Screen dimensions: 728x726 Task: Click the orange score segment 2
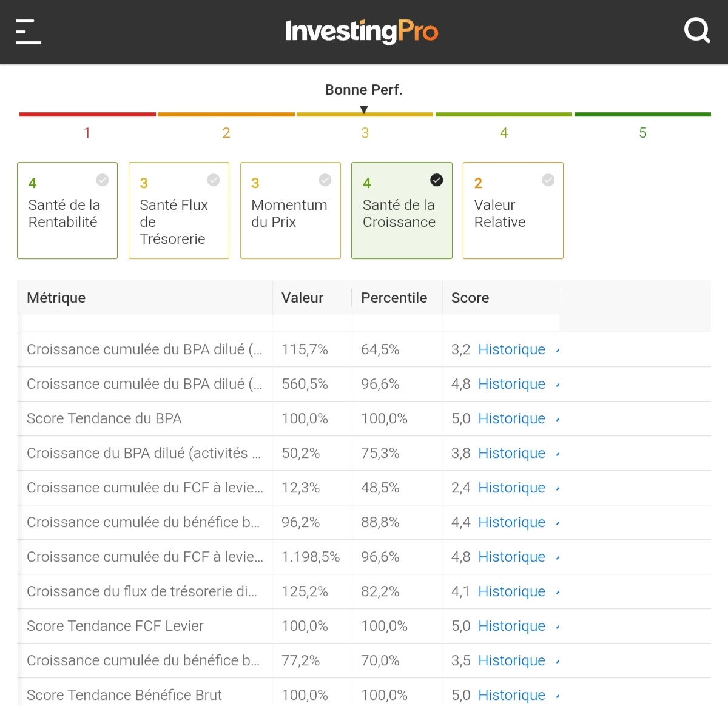point(226,114)
